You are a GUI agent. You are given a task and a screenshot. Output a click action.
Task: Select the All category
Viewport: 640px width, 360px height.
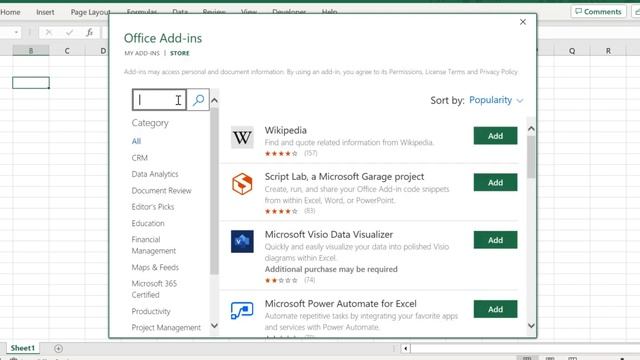pyautogui.click(x=136, y=141)
